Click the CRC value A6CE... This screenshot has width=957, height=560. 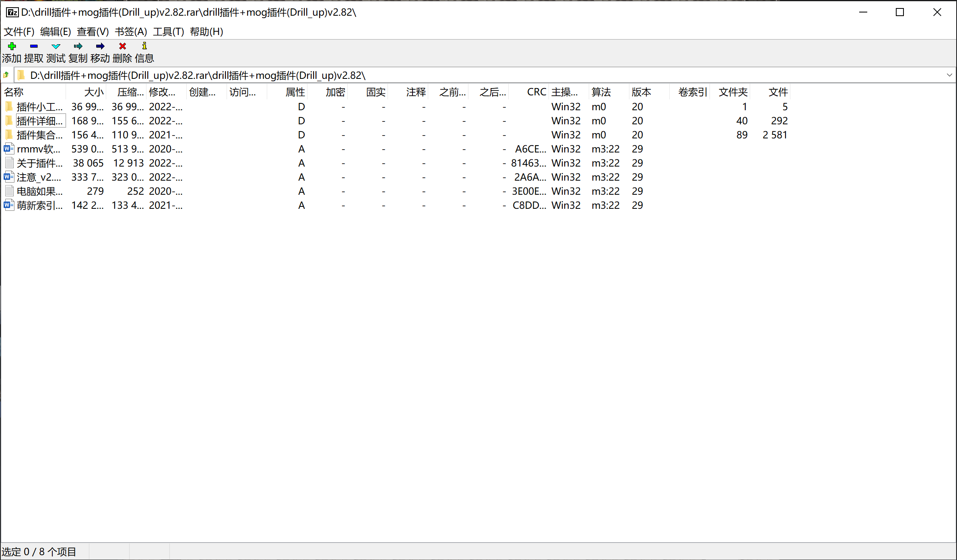pos(530,149)
